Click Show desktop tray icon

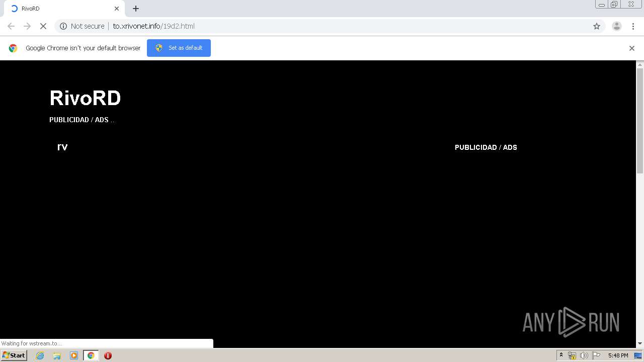click(638, 355)
